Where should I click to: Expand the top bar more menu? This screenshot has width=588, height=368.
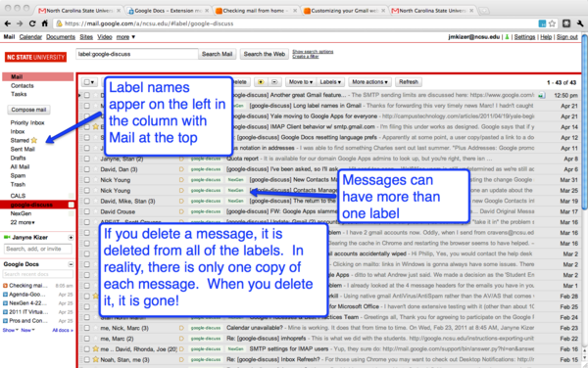(125, 37)
